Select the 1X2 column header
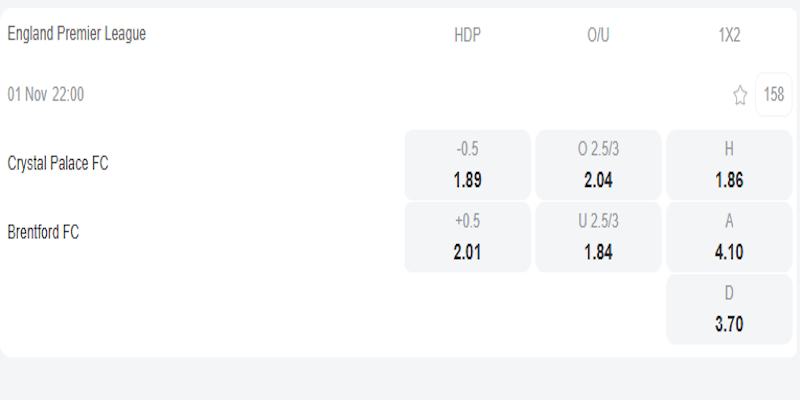This screenshot has height=400, width=800. pyautogui.click(x=729, y=34)
